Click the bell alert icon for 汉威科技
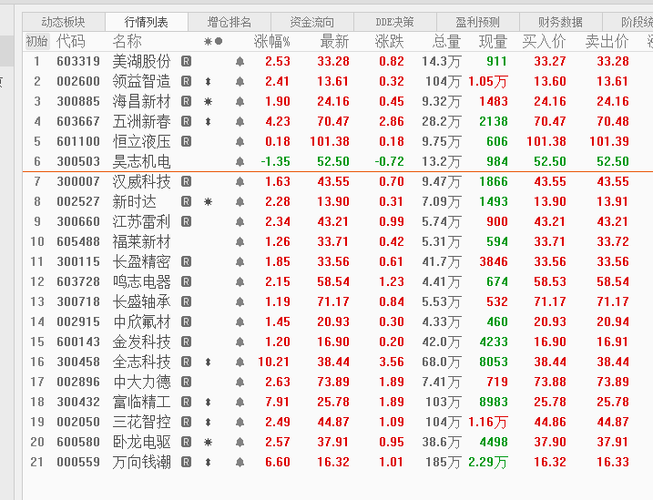 pyautogui.click(x=240, y=182)
